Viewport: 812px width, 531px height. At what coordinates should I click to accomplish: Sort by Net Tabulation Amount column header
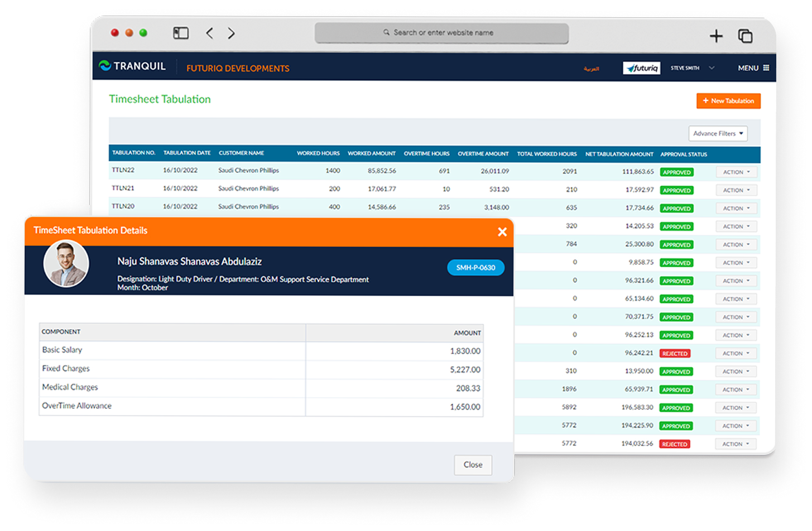click(619, 154)
